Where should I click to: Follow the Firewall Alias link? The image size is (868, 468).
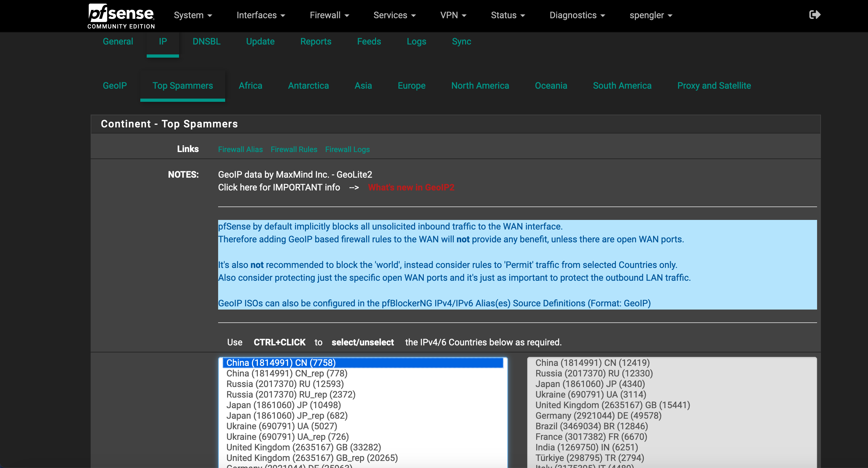pyautogui.click(x=240, y=149)
